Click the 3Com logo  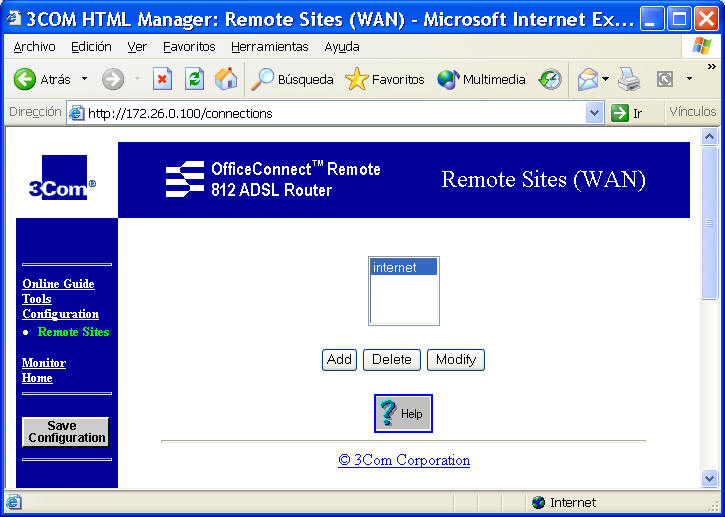62,178
